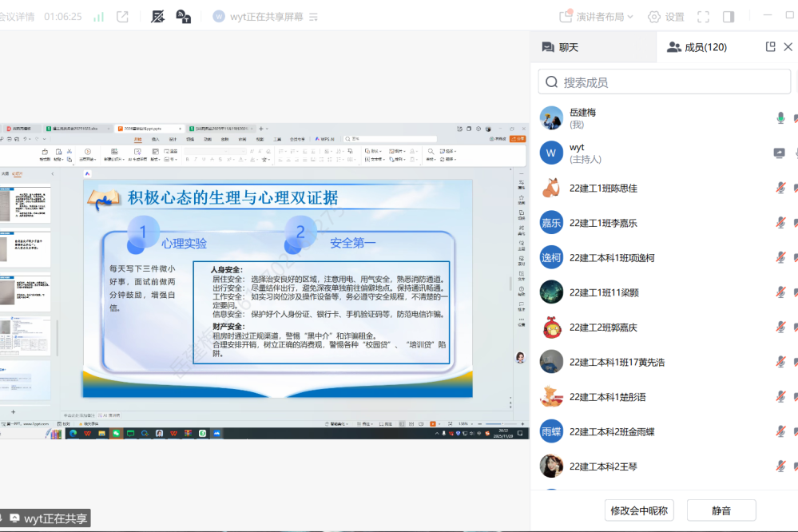Open the meeting details (会议详情) panel

(18, 17)
